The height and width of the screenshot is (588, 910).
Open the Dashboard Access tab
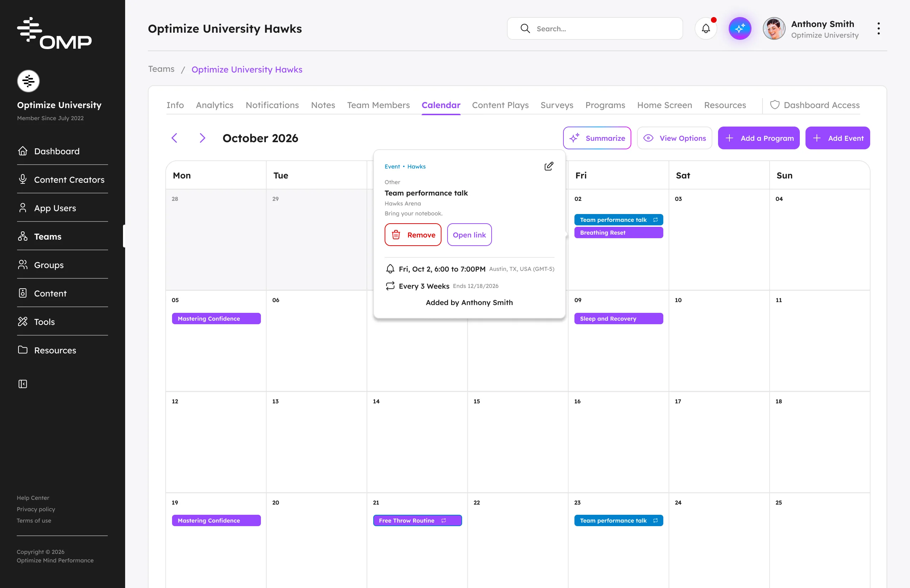tap(815, 105)
